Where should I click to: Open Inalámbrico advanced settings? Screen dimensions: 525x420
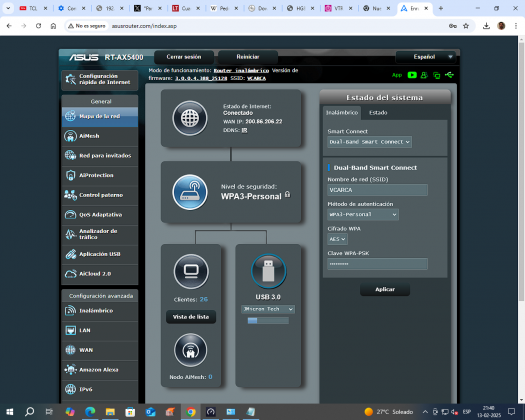click(100, 311)
